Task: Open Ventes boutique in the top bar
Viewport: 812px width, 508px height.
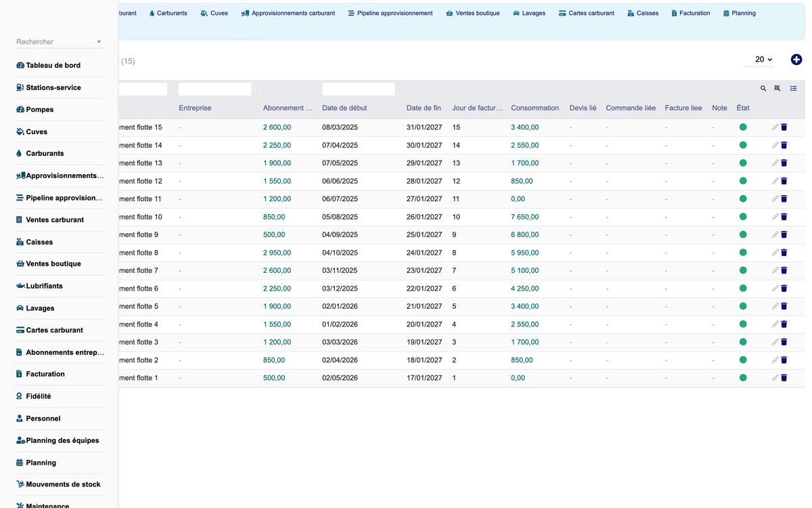Action: pyautogui.click(x=473, y=13)
